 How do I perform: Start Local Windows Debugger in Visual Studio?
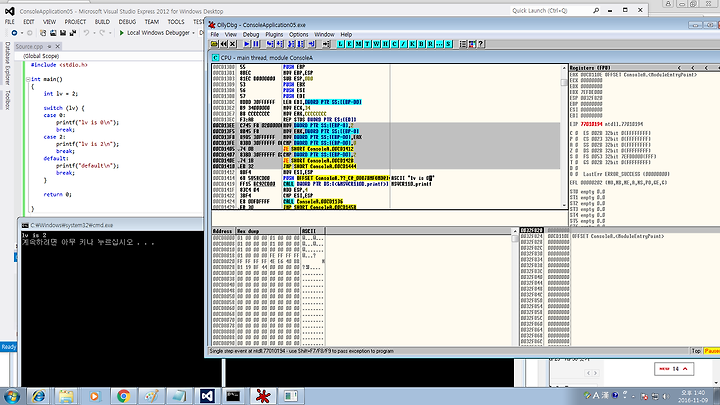(x=155, y=33)
